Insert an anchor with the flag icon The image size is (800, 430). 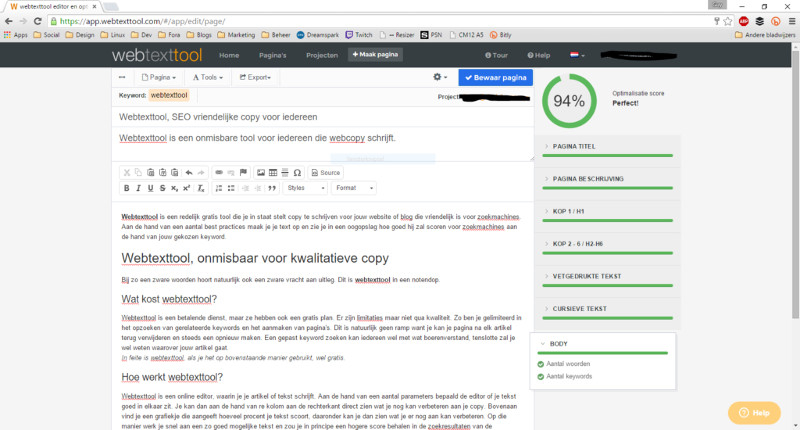[x=243, y=172]
